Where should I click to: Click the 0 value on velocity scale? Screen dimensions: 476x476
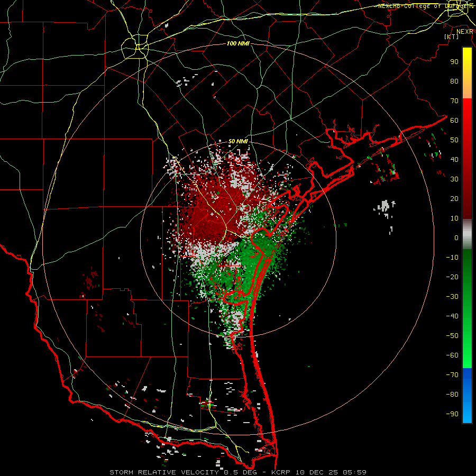point(456,238)
